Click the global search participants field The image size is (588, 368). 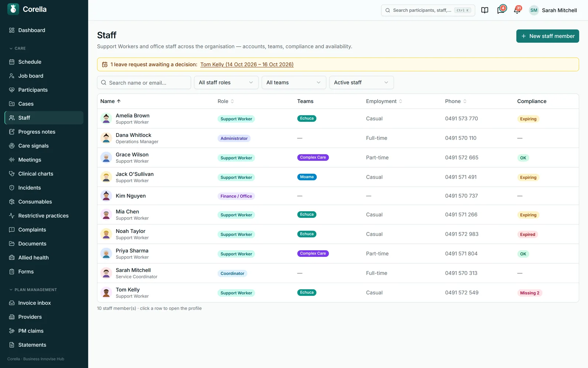pyautogui.click(x=428, y=10)
